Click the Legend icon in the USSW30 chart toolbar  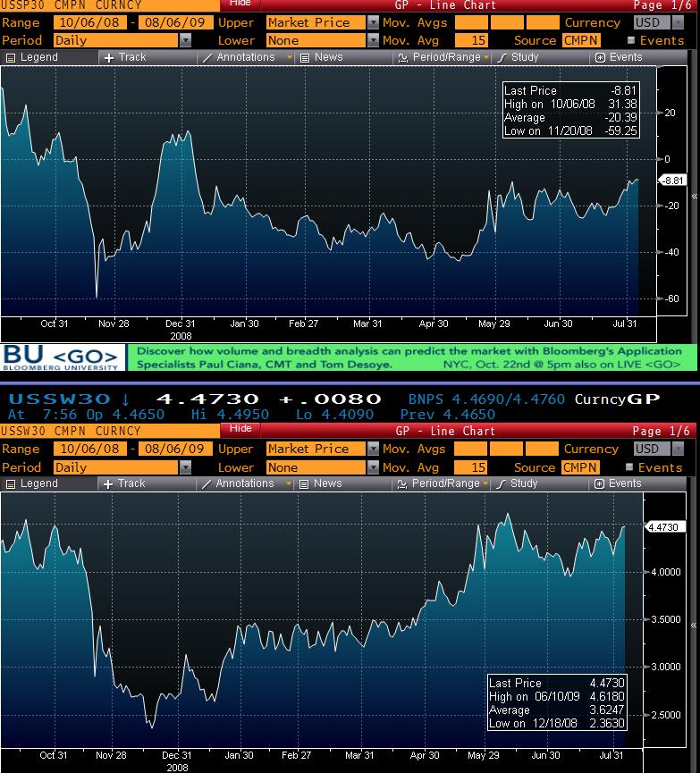(x=12, y=483)
